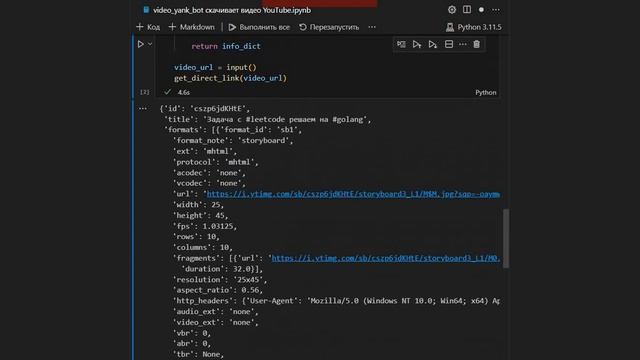
Task: Click the 'columns': 10 line
Action: [202, 247]
